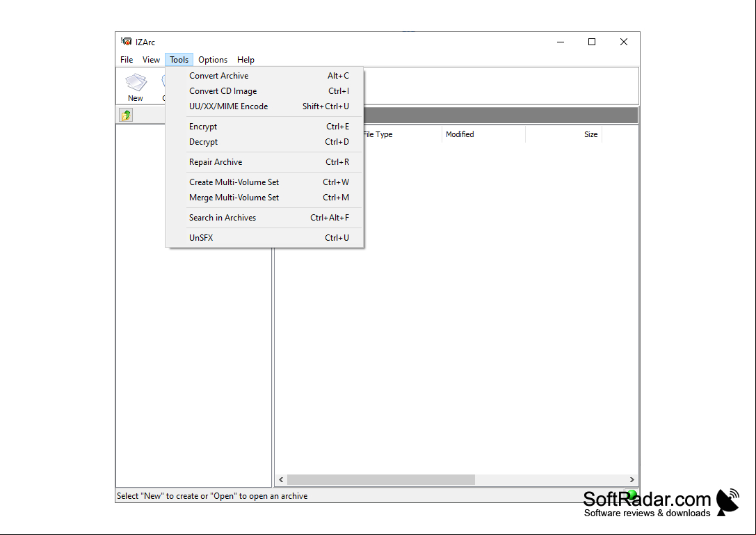Click the IZArc app icon in title bar
756x535 pixels.
tap(127, 42)
